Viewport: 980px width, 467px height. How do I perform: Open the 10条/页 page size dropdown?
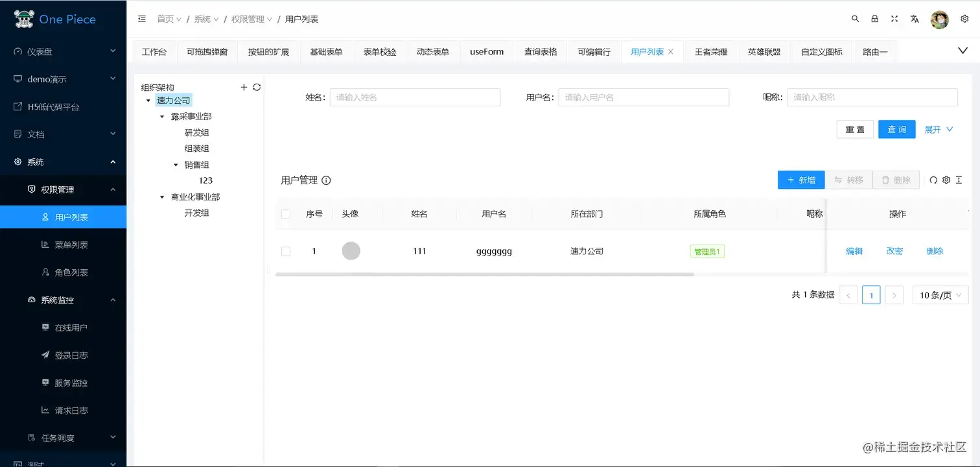point(940,295)
